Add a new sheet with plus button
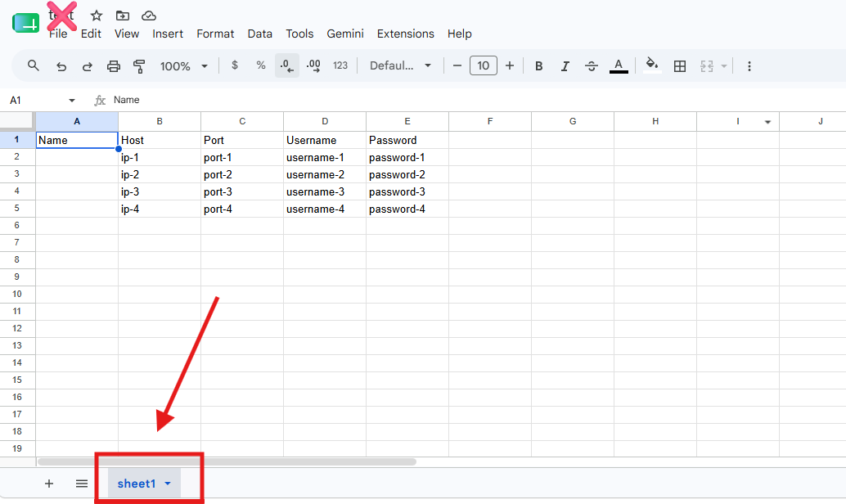The height and width of the screenshot is (504, 846). point(48,484)
